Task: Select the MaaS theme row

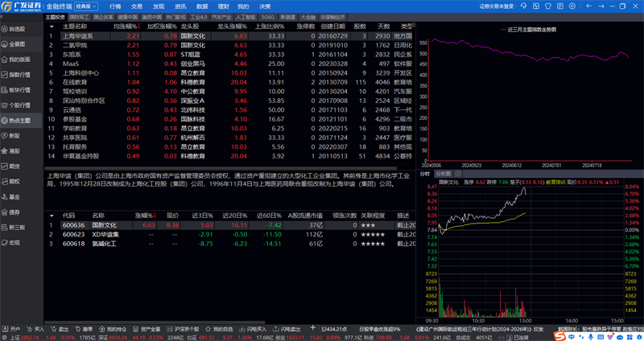Action: pyautogui.click(x=230, y=64)
